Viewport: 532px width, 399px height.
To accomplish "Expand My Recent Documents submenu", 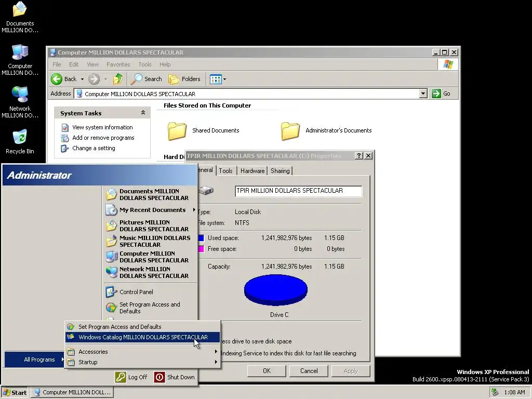I will pyautogui.click(x=150, y=210).
